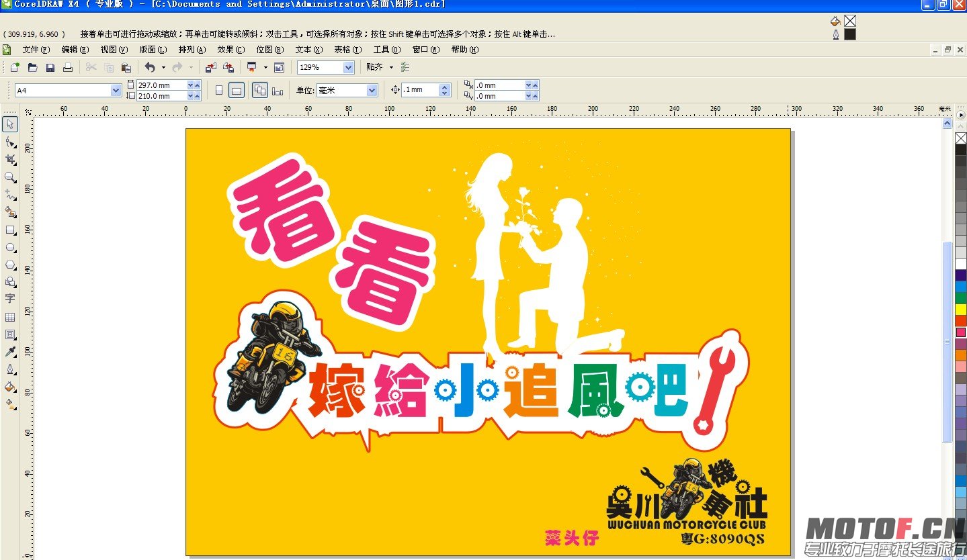Select the Interactive fill tool
The image size is (967, 560).
(10, 404)
